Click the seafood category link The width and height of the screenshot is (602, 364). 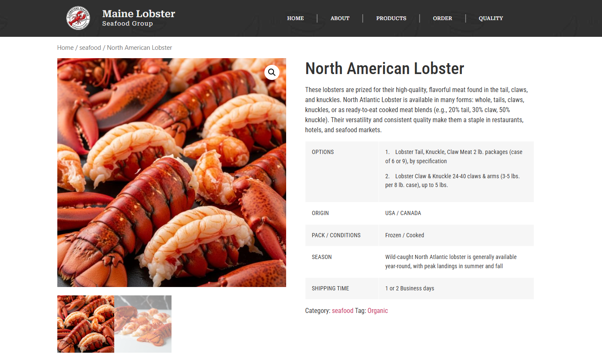343,311
